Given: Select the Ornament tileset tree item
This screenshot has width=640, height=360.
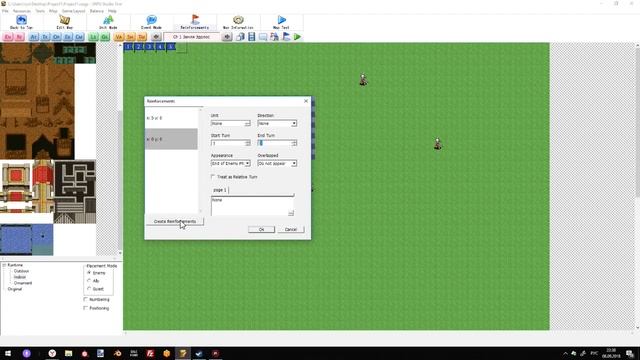Looking at the screenshot, I should coord(23,283).
